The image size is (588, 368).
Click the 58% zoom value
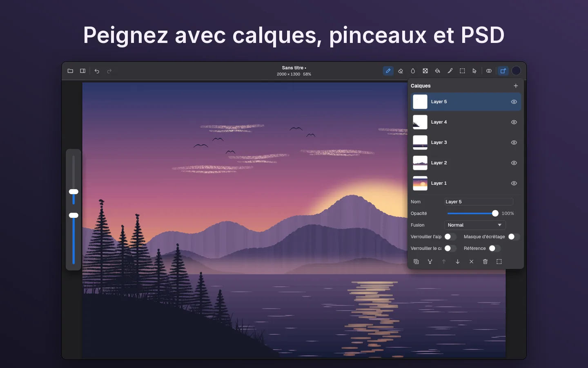[307, 74]
